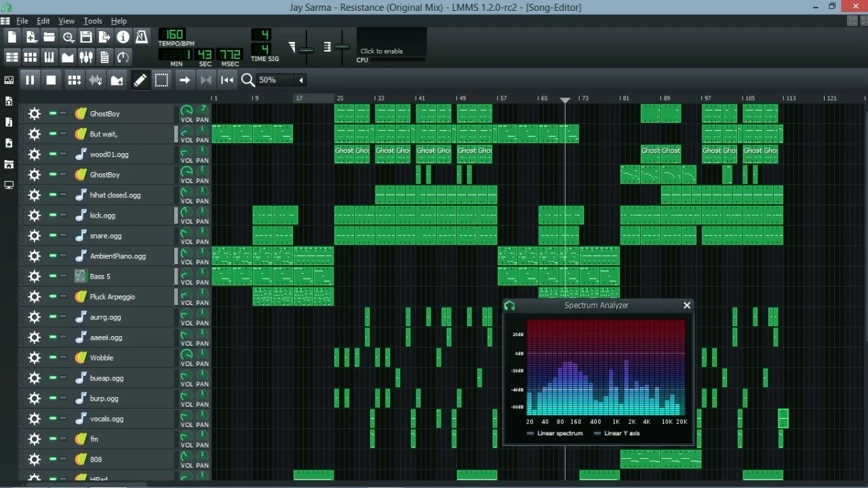The image size is (868, 488).
Task: Open the Help menu
Action: 119,21
